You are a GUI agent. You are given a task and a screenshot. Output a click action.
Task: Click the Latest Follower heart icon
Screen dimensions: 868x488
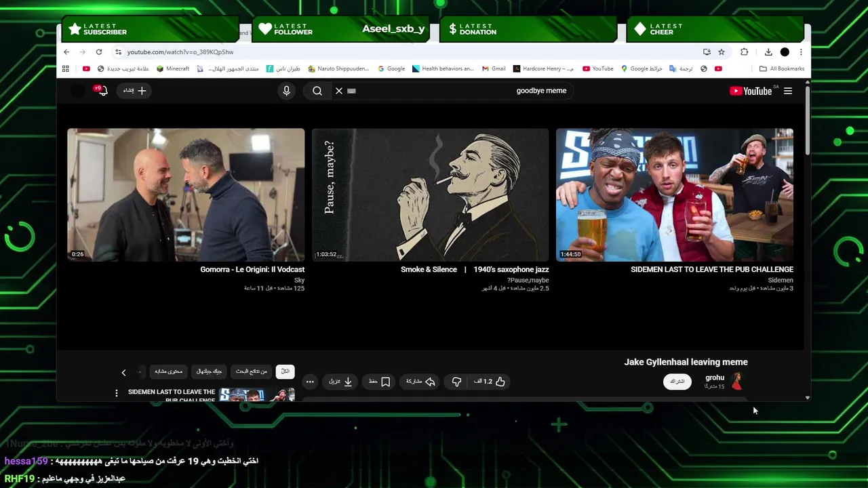pyautogui.click(x=265, y=29)
